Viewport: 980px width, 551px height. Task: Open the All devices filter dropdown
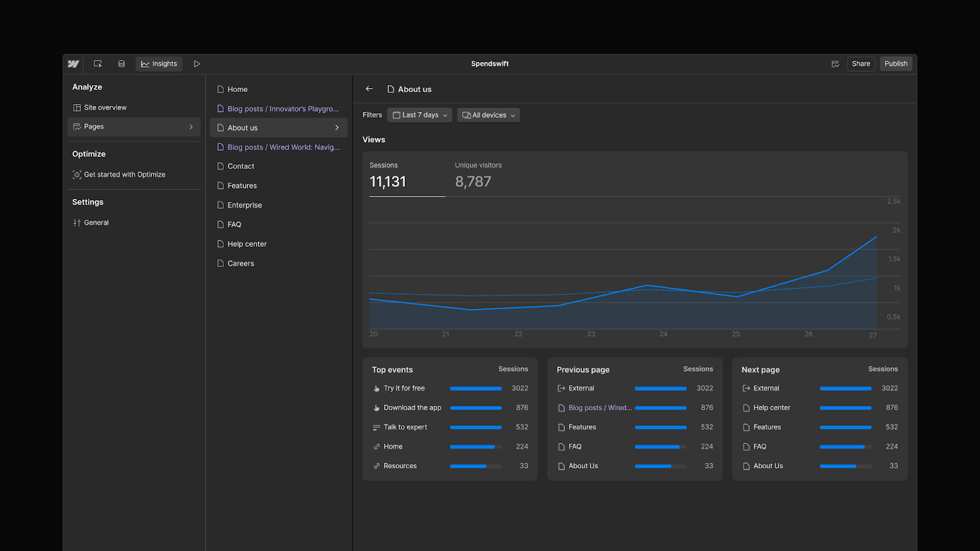tap(488, 115)
